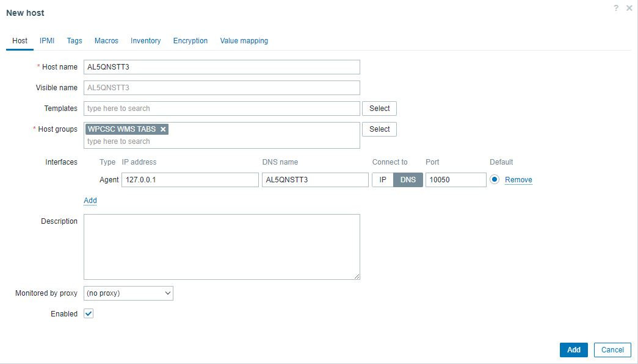Remove the WPCSC WMS TABS group tag
The image size is (638, 364).
(x=163, y=129)
